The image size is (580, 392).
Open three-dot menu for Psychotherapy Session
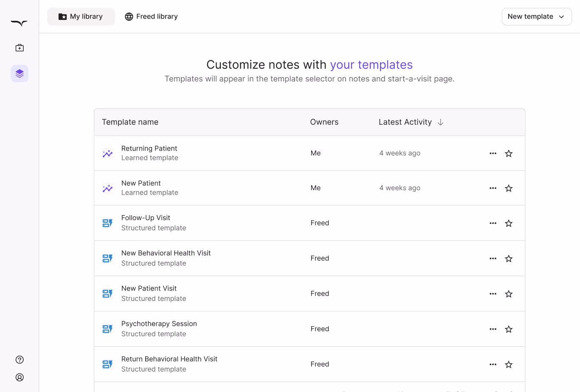493,329
